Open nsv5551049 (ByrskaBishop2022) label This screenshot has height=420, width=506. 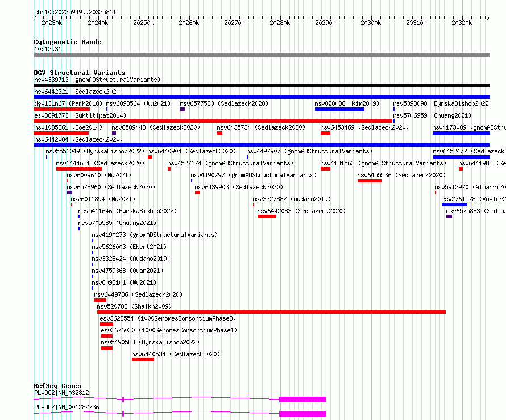tap(95, 151)
